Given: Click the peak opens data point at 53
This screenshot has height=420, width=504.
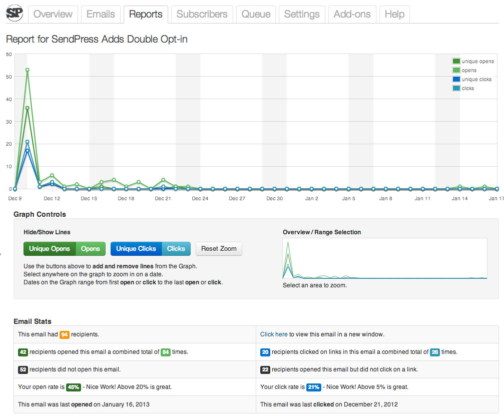Looking at the screenshot, I should (x=28, y=70).
